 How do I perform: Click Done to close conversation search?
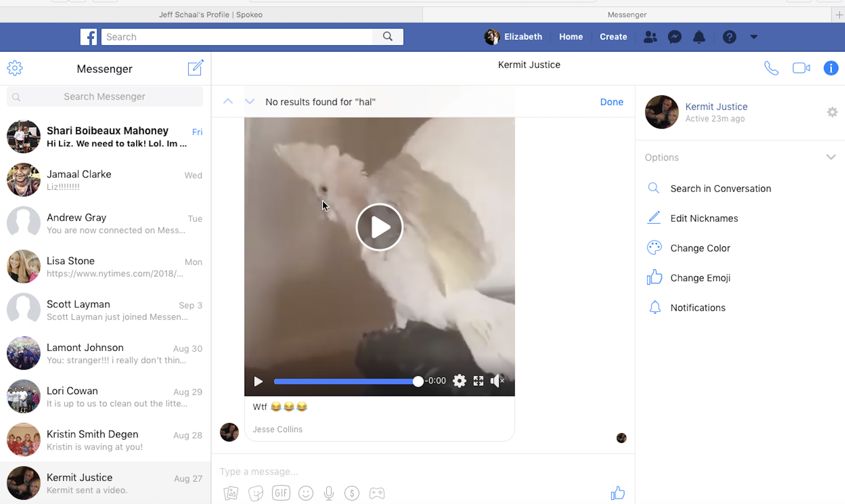tap(611, 102)
